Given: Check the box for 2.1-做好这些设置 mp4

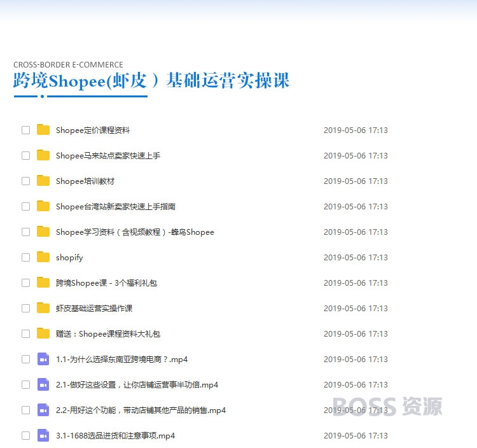Looking at the screenshot, I should tap(26, 385).
